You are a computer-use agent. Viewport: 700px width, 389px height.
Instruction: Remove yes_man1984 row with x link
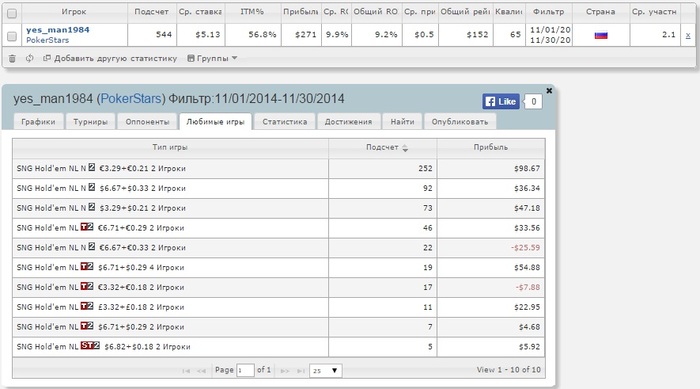[688, 35]
